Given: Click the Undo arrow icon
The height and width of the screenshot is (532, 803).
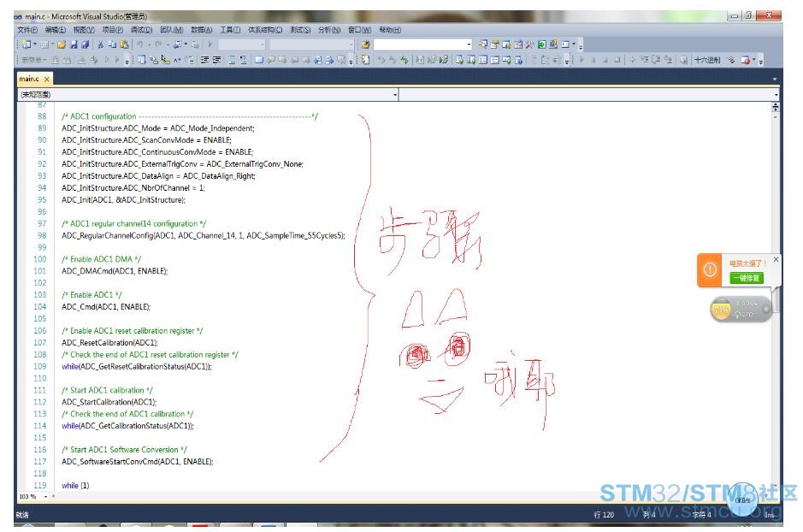Looking at the screenshot, I should pos(139,44).
